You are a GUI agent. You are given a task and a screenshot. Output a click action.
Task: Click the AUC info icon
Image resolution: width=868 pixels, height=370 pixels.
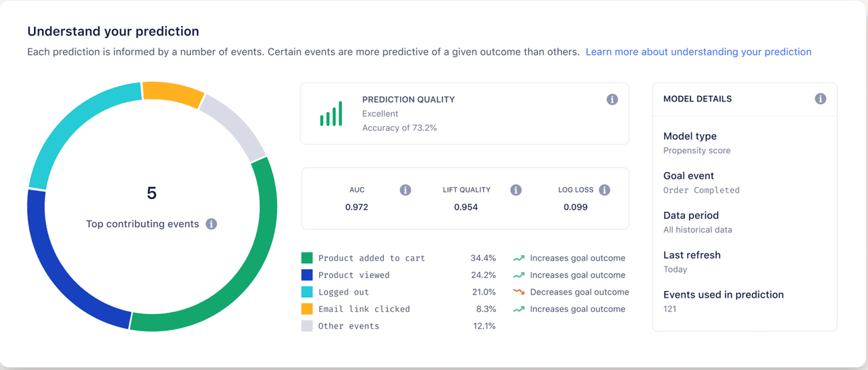click(405, 190)
